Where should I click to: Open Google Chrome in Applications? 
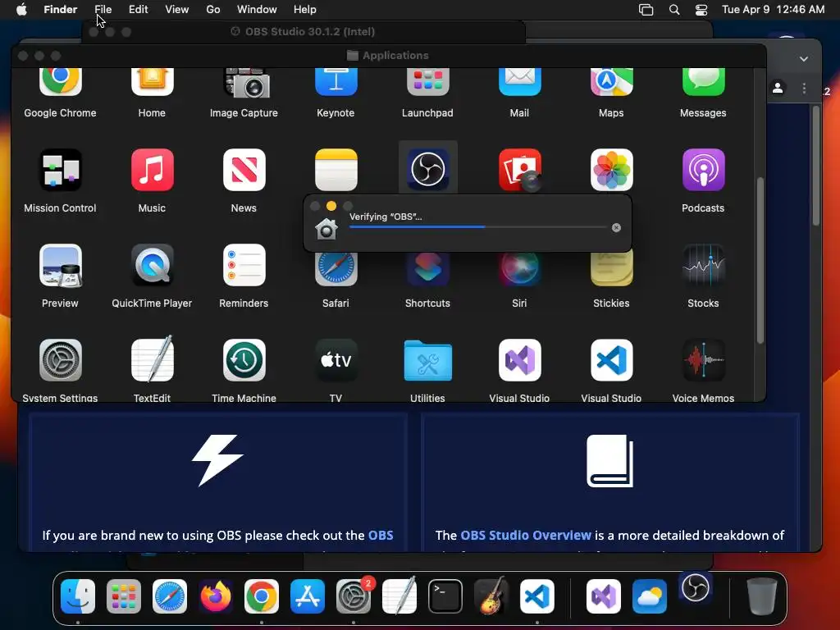(60, 83)
